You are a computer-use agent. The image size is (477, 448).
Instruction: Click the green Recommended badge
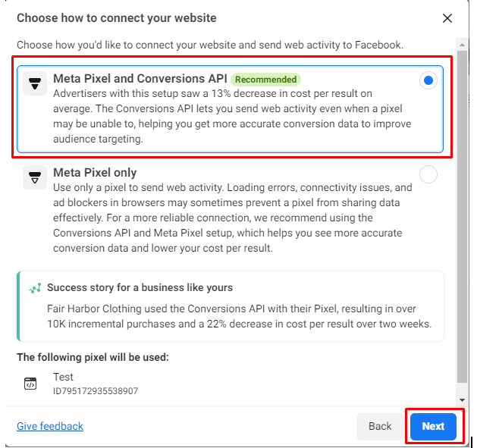tap(265, 80)
